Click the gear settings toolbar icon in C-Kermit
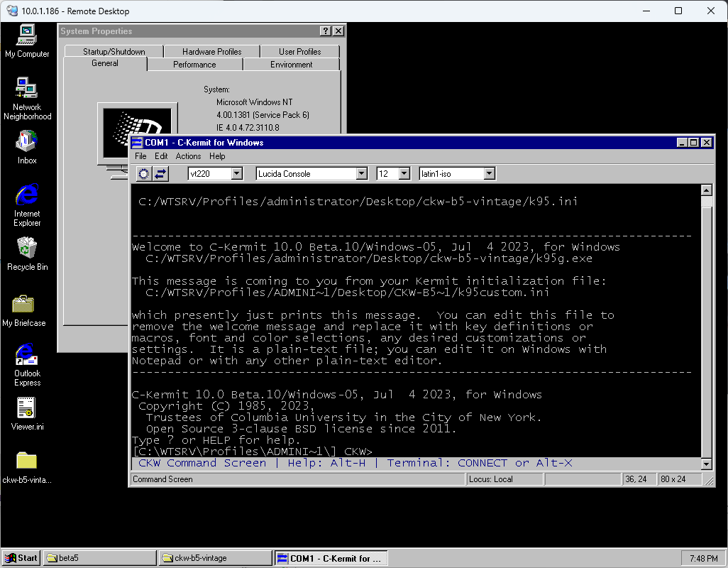The image size is (728, 568). pyautogui.click(x=144, y=174)
